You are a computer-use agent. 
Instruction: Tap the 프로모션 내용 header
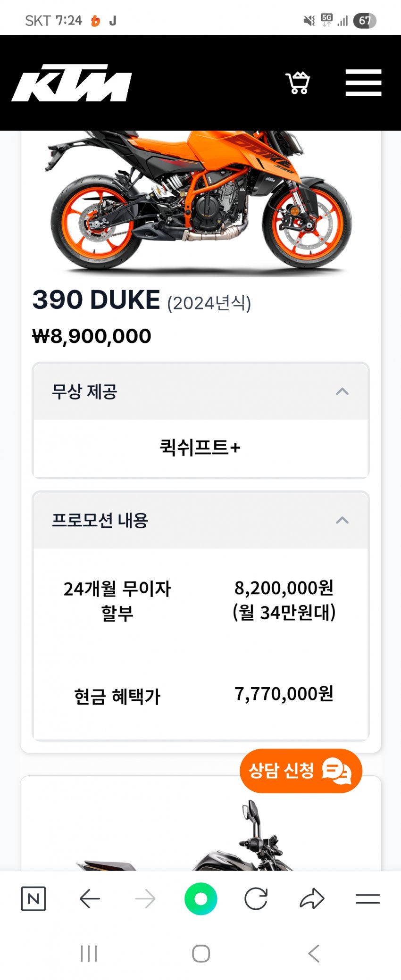[200, 520]
